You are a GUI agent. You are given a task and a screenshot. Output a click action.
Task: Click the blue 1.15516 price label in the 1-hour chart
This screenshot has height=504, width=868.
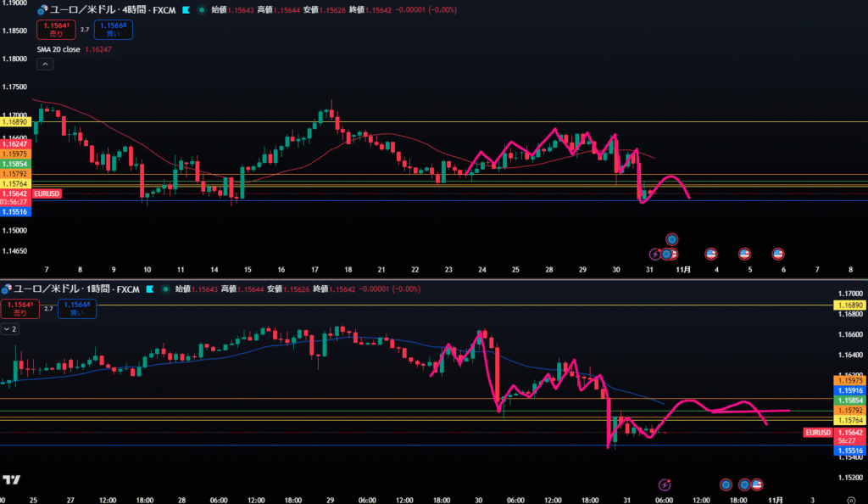[850, 451]
